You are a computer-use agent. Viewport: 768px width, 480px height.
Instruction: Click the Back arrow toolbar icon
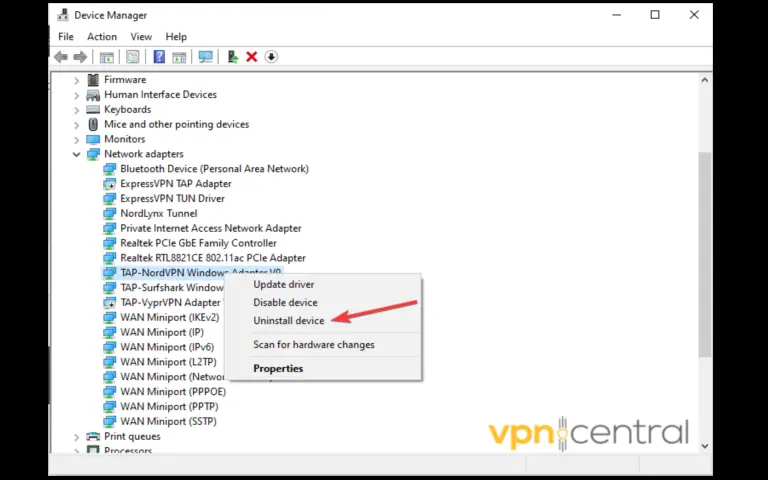click(x=61, y=57)
